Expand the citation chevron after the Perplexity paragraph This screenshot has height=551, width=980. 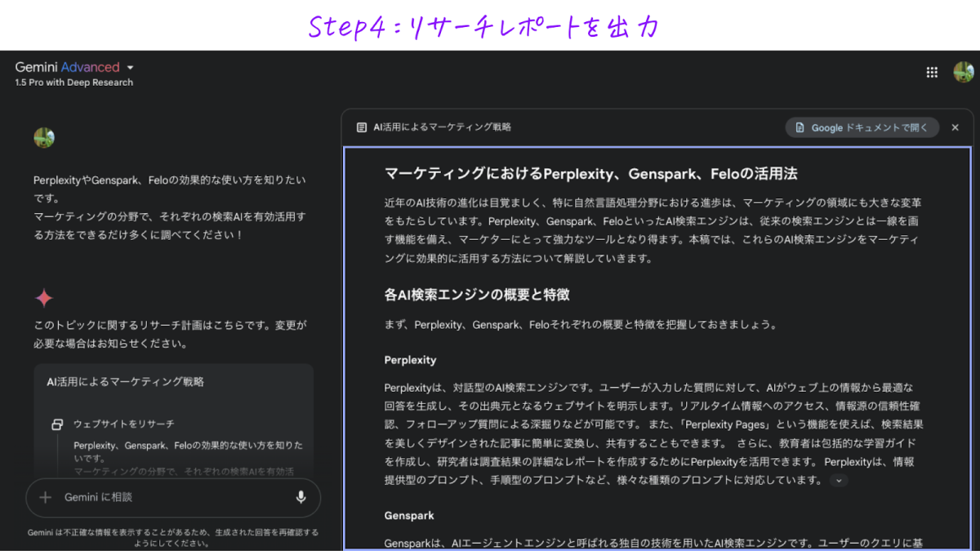(839, 481)
